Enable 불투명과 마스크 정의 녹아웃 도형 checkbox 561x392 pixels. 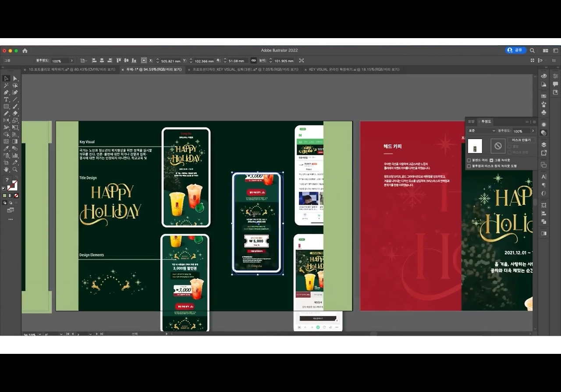tap(469, 166)
